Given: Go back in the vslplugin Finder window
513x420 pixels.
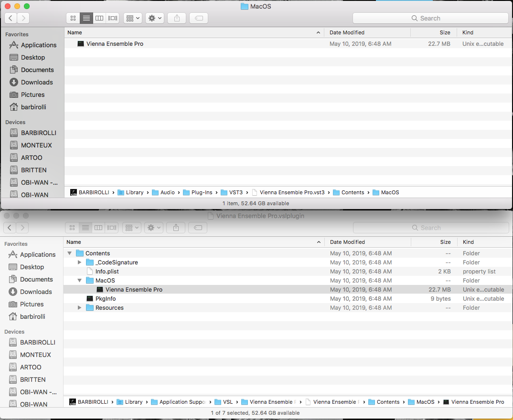Looking at the screenshot, I should [x=10, y=228].
